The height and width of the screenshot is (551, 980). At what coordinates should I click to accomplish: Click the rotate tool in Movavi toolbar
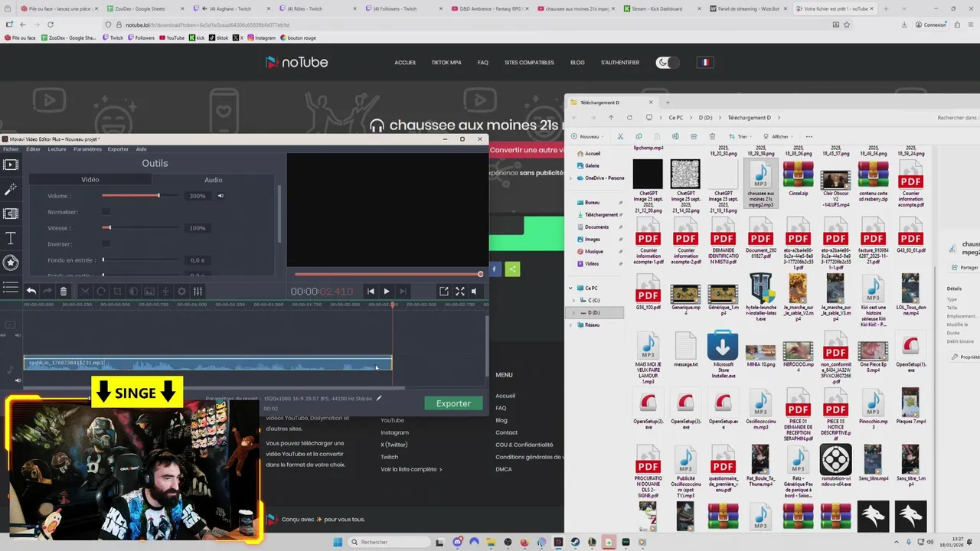(x=101, y=291)
